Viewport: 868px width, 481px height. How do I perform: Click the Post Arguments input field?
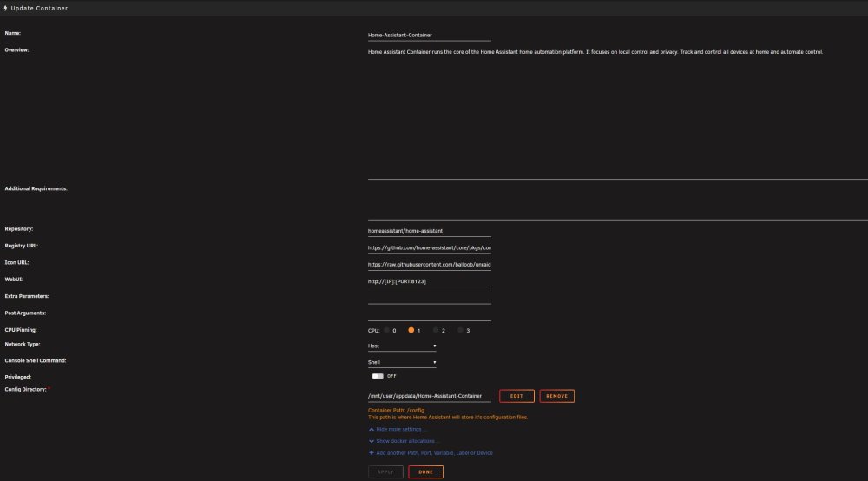coord(429,315)
